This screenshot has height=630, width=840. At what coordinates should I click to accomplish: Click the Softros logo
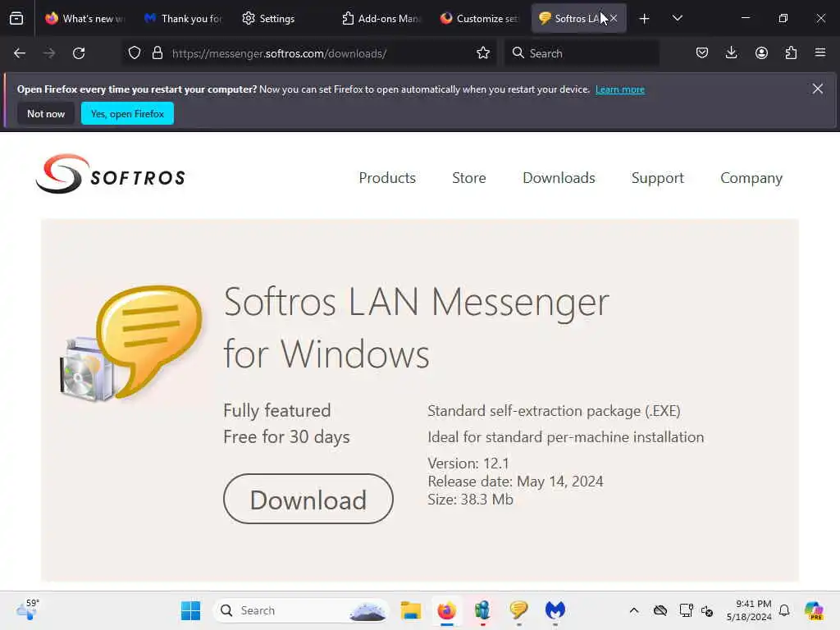(x=111, y=175)
